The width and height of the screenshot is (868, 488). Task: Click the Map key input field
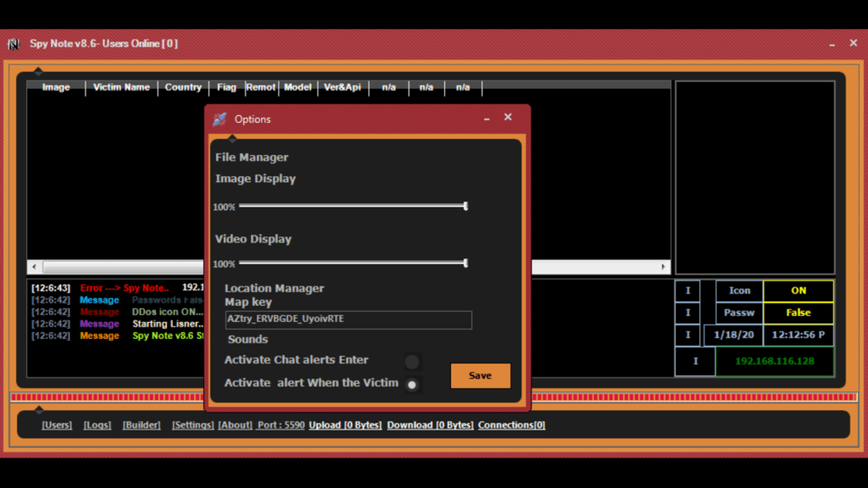(348, 319)
